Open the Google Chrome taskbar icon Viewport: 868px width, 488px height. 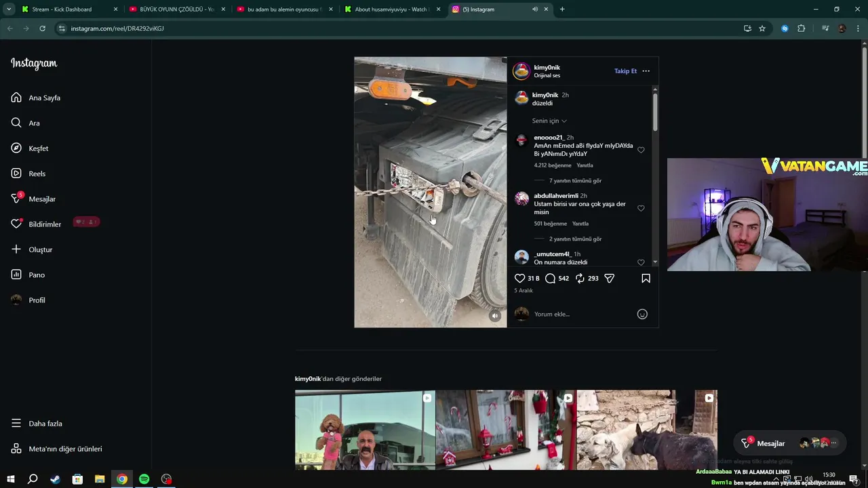tap(122, 479)
